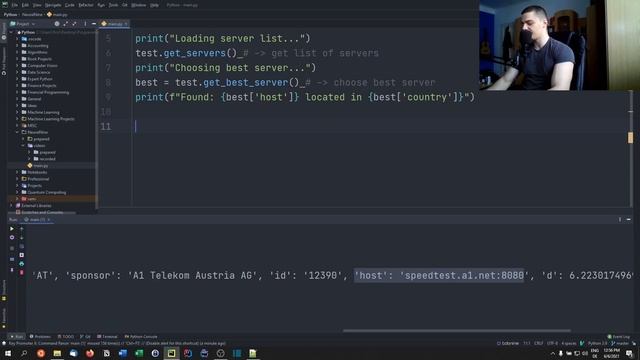Image resolution: width=640 pixels, height=360 pixels.
Task: Click the down arrow in Run panel
Action: 22,238
